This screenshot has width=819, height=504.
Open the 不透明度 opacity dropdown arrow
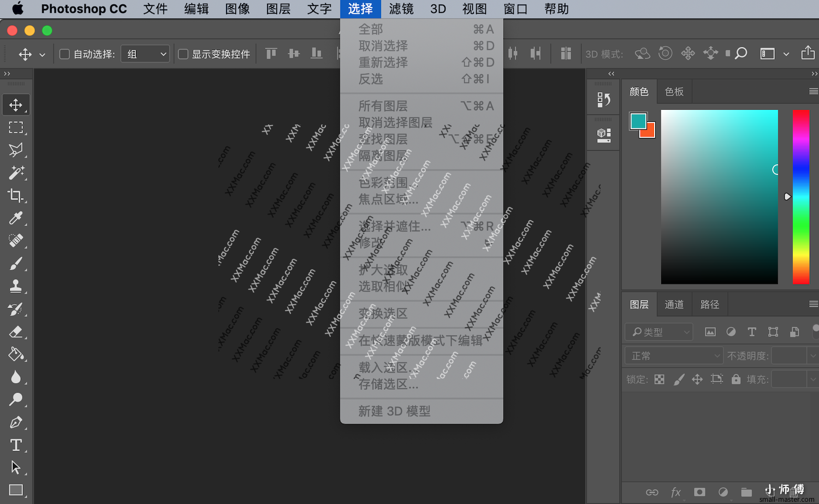tap(812, 356)
